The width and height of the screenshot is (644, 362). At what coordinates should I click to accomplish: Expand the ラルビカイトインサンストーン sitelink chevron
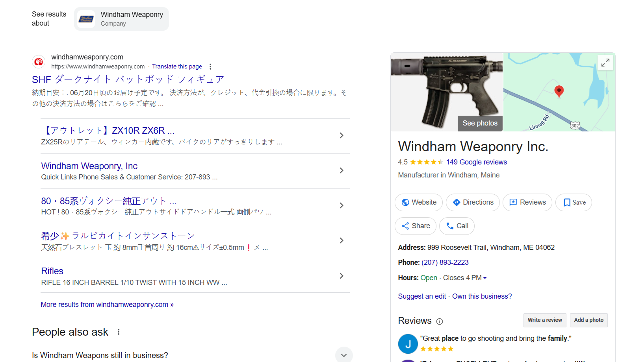pos(341,240)
